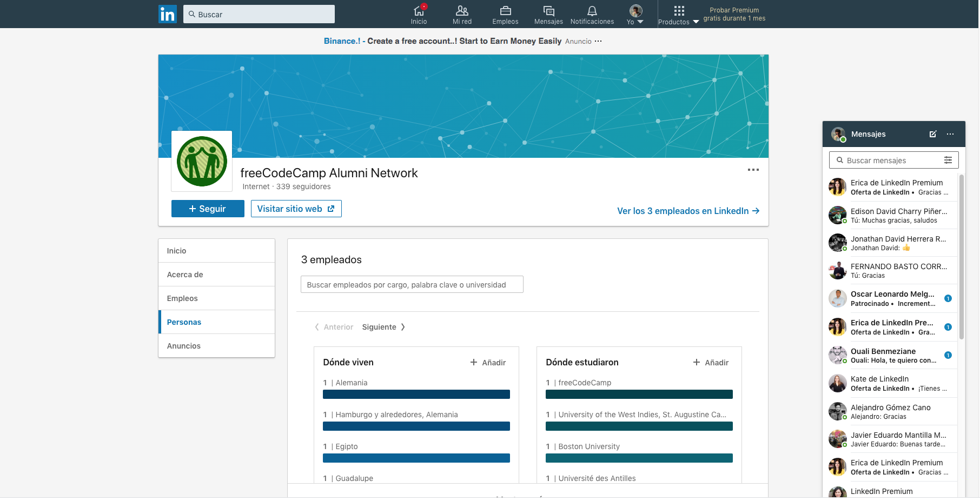Select the Anuncios sidebar tab

click(216, 346)
